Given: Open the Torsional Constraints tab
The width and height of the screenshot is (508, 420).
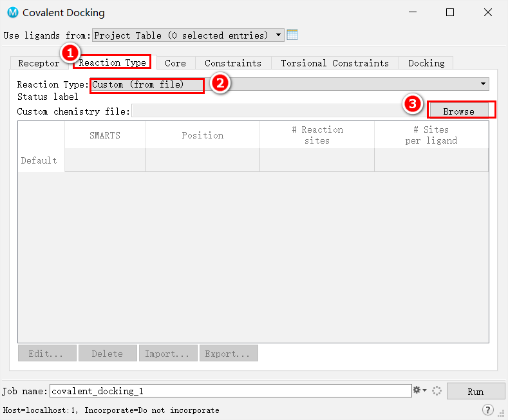Looking at the screenshot, I should click(335, 63).
